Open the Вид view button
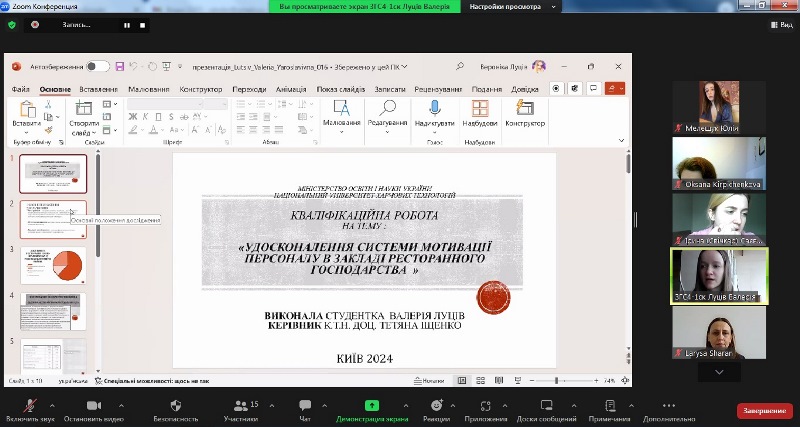The height and width of the screenshot is (427, 800). coord(781,24)
